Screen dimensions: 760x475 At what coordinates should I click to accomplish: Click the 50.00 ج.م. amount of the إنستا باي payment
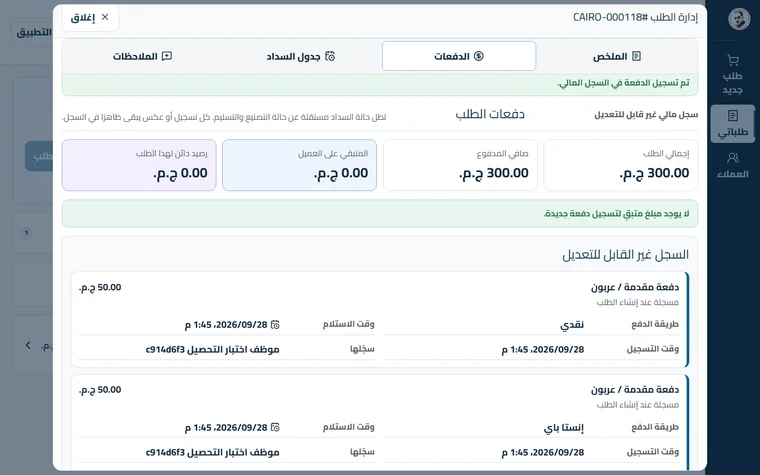100,390
